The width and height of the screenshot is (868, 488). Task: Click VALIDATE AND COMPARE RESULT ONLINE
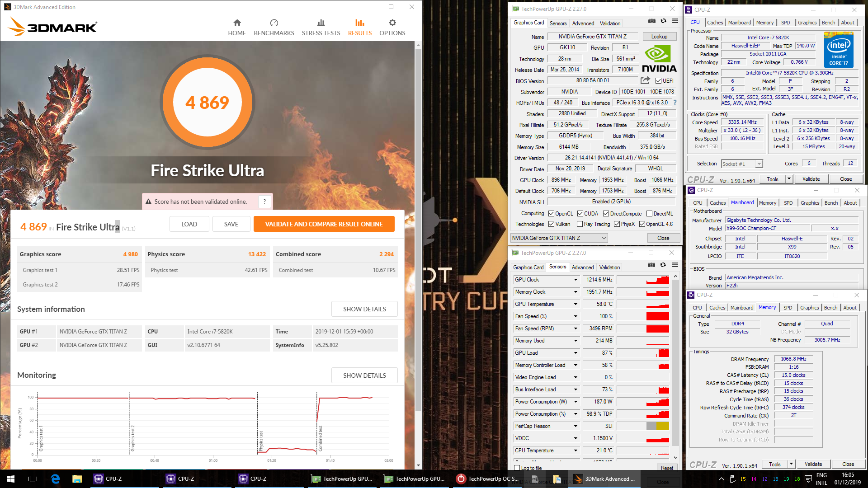tap(324, 224)
